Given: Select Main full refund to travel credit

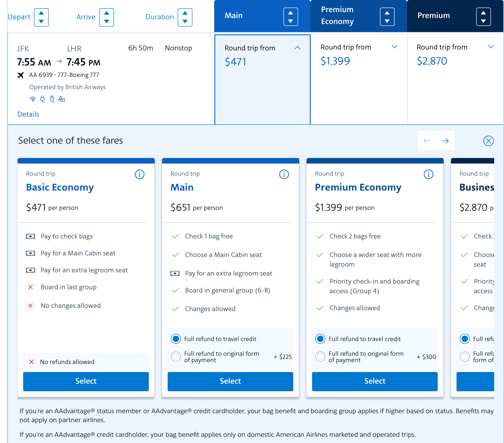Looking at the screenshot, I should [x=176, y=339].
